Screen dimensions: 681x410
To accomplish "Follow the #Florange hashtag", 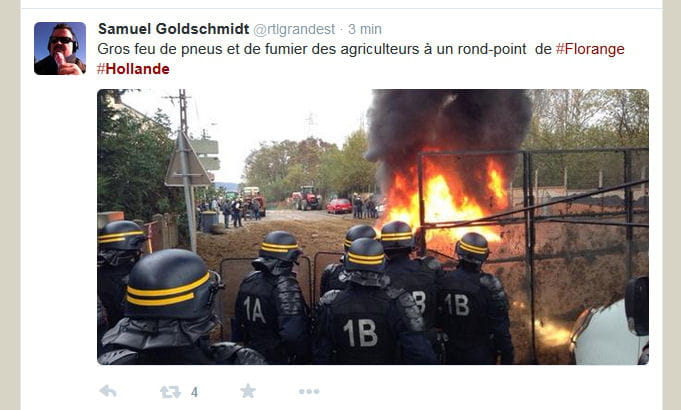I will point(590,49).
